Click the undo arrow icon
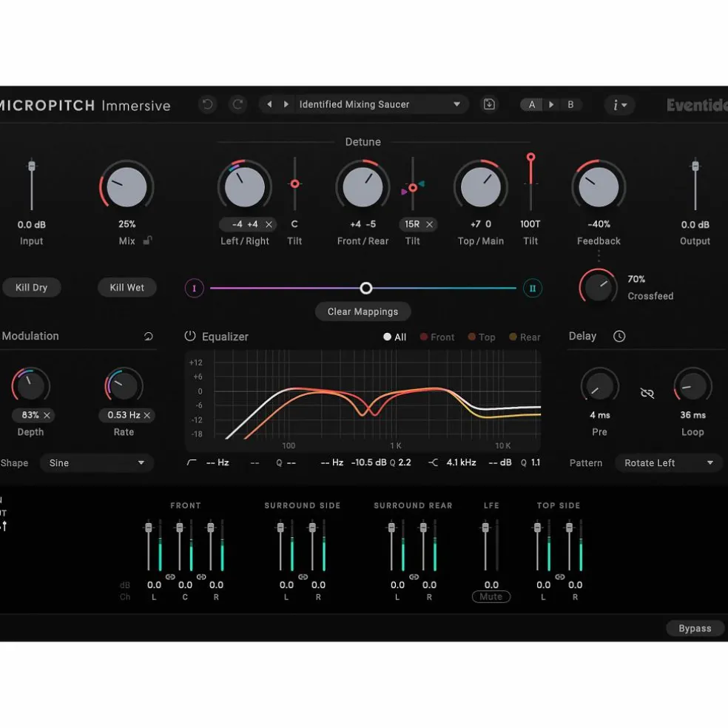Viewport: 728px width, 728px height. click(x=208, y=104)
